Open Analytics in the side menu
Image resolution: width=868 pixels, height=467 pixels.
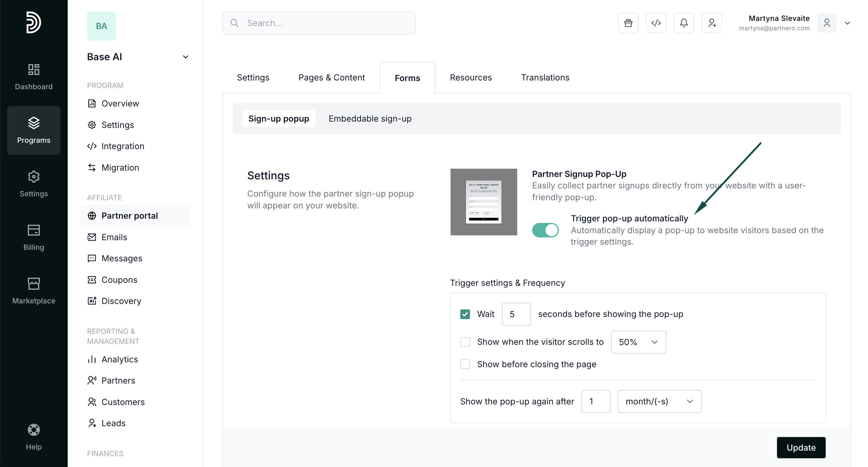[x=120, y=359]
